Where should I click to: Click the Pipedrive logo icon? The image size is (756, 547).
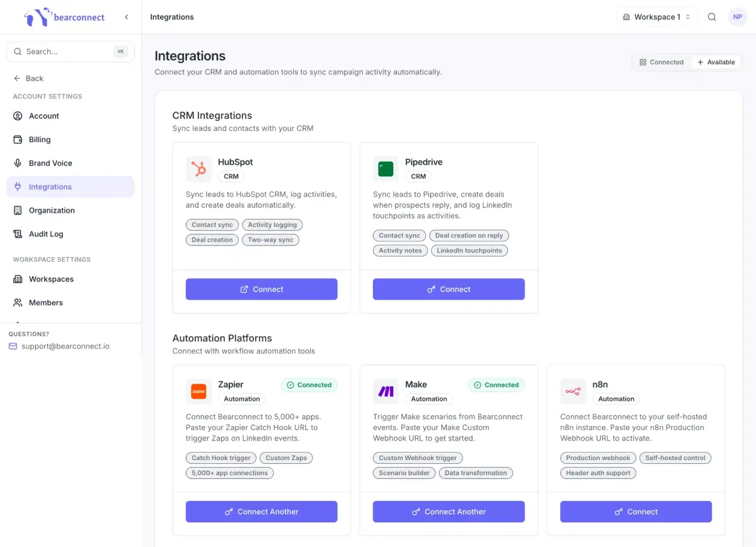[386, 169]
